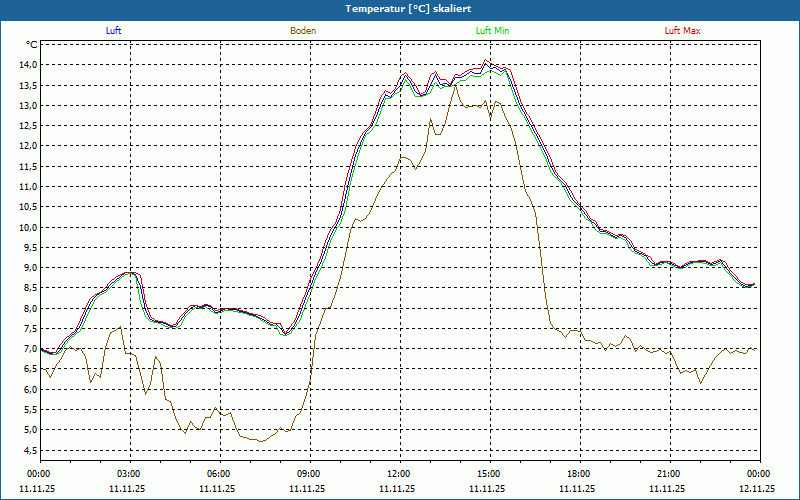Screen dimensions: 800x500
Task: Click the Boden legend label
Action: click(x=303, y=31)
